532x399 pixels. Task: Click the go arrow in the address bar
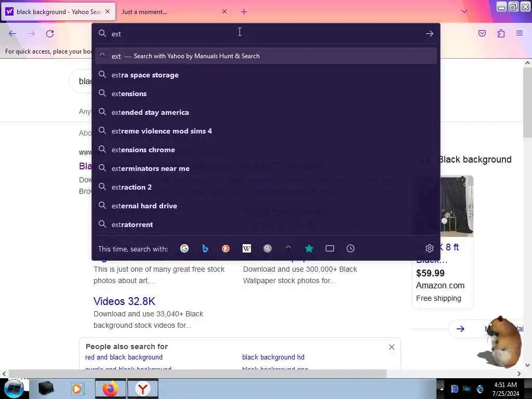[x=429, y=34]
